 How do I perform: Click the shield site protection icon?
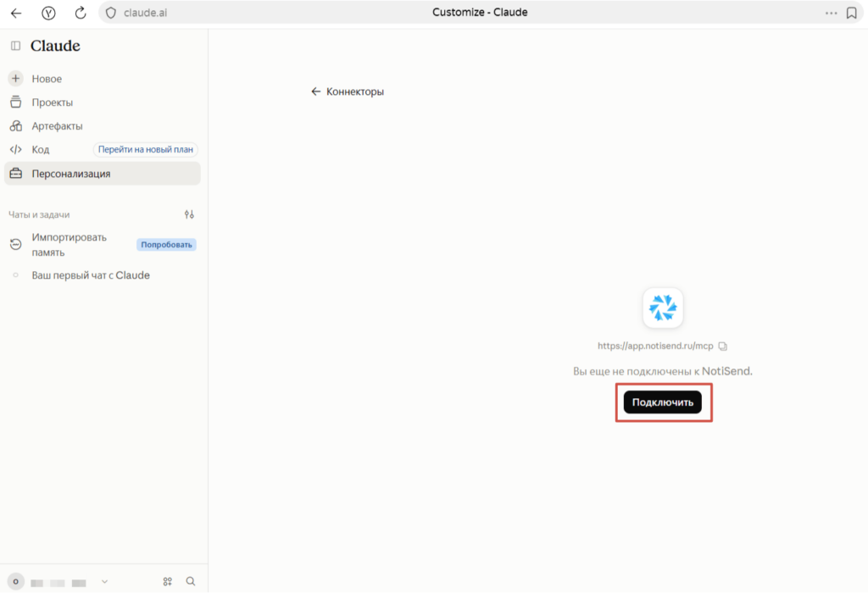pos(111,13)
